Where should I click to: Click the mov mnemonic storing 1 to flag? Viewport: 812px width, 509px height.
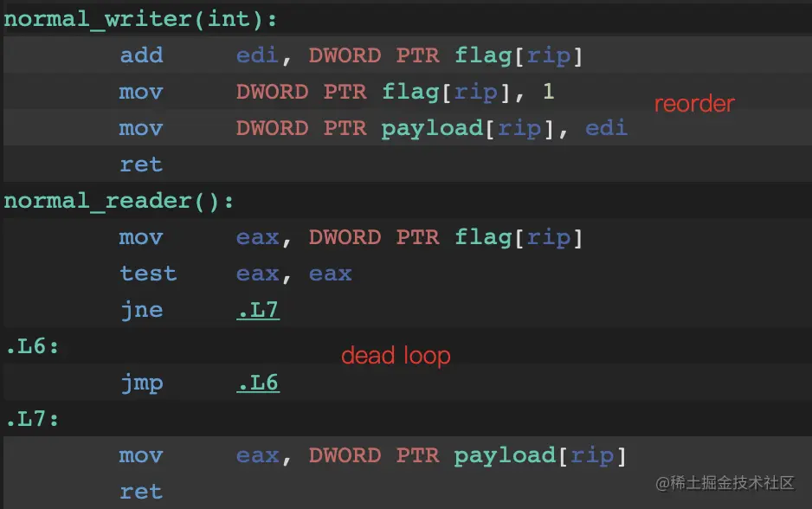[x=141, y=92]
